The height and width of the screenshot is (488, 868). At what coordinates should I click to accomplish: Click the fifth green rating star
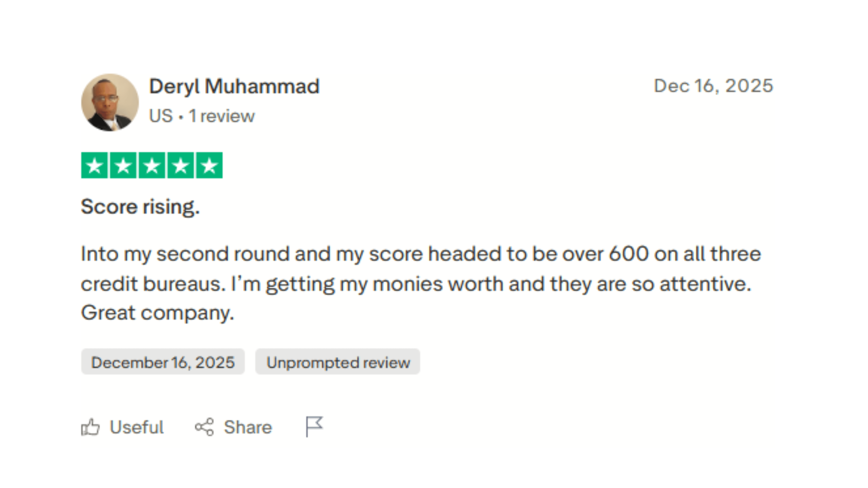pyautogui.click(x=210, y=165)
